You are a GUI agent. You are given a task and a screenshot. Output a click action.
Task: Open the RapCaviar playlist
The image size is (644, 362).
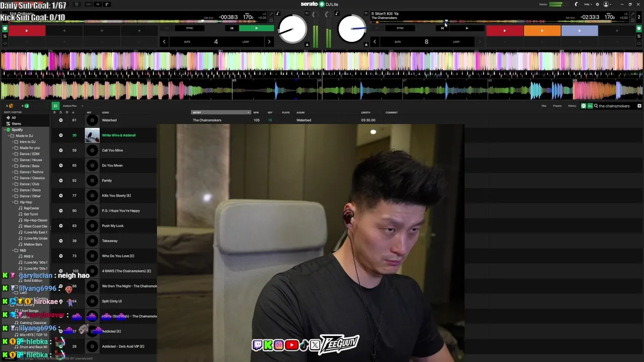coord(31,208)
